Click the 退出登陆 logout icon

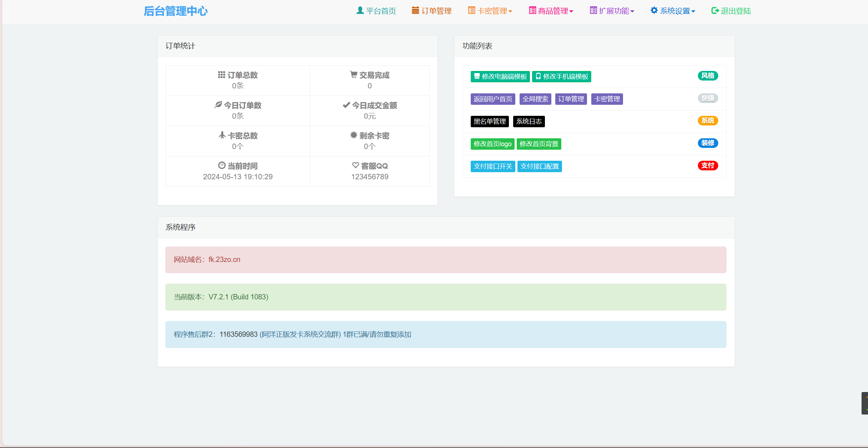click(715, 11)
